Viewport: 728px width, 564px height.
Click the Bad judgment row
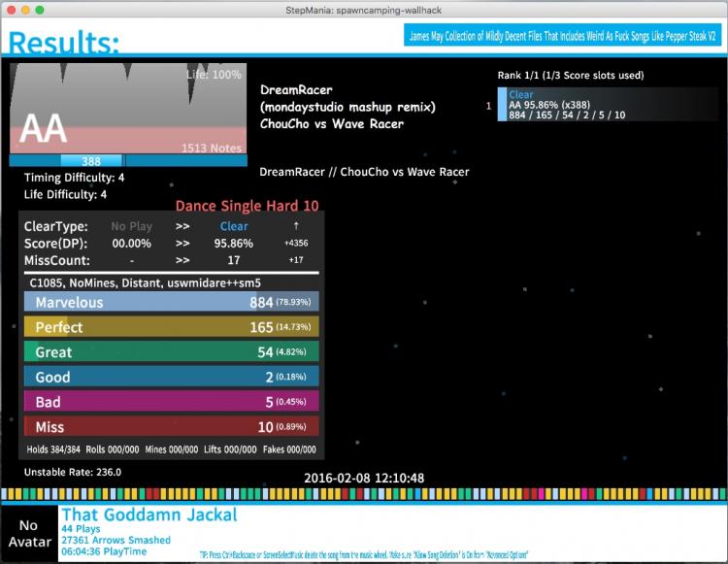[171, 402]
